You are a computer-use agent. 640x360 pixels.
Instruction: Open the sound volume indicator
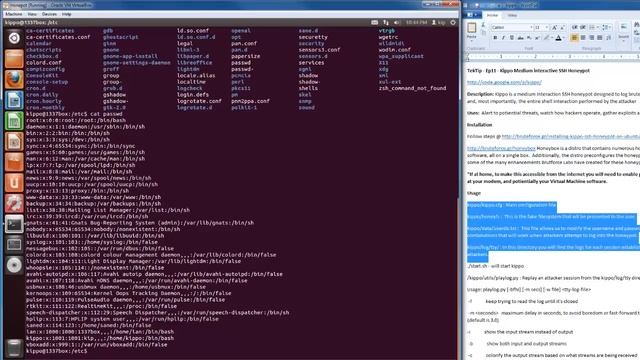[397, 22]
